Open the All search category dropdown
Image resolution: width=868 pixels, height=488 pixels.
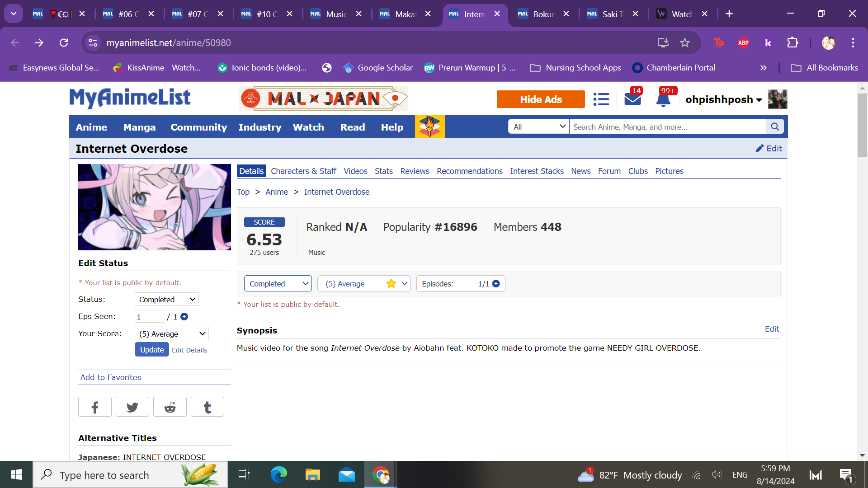(538, 127)
